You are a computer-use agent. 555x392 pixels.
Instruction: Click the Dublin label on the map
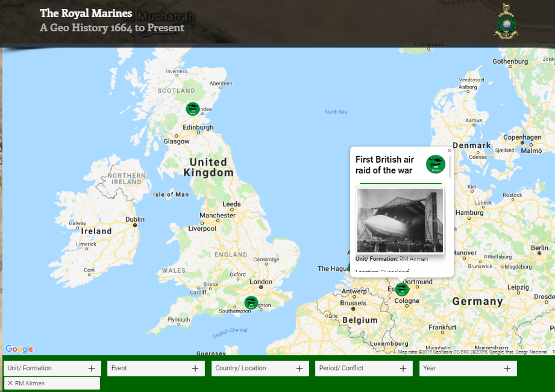coord(135,219)
